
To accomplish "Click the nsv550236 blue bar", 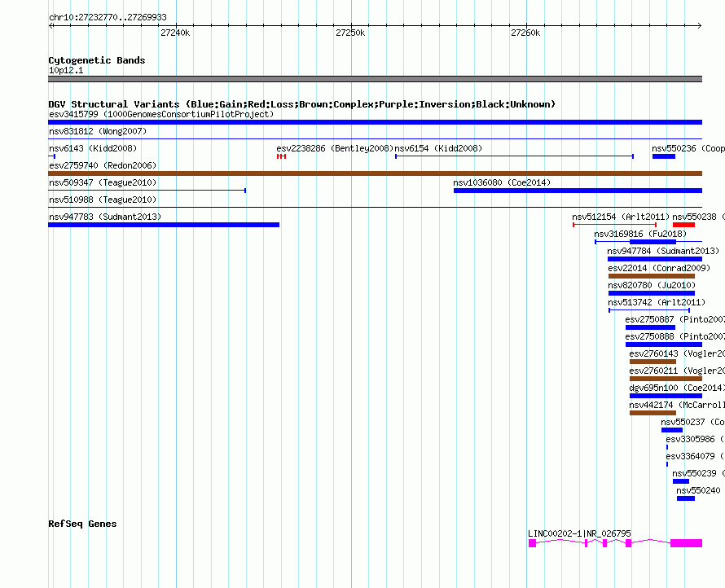I will coord(664,156).
